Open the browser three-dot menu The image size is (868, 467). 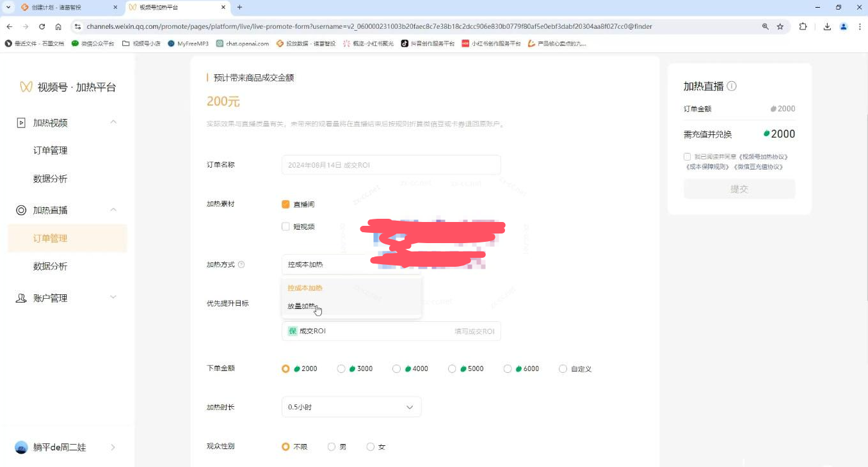[x=859, y=27]
